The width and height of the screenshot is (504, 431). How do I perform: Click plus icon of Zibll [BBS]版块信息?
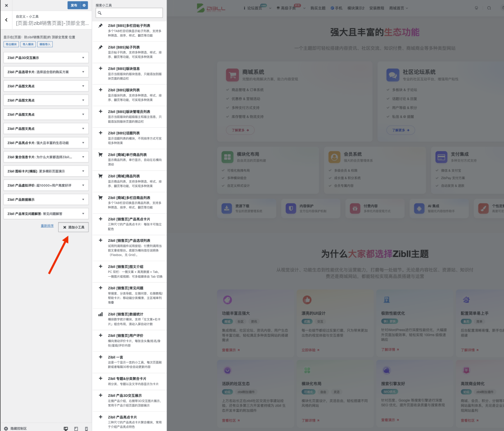click(100, 68)
